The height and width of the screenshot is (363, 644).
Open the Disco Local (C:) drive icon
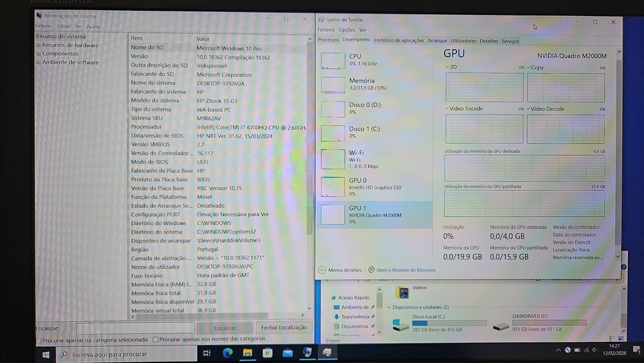coord(401,324)
